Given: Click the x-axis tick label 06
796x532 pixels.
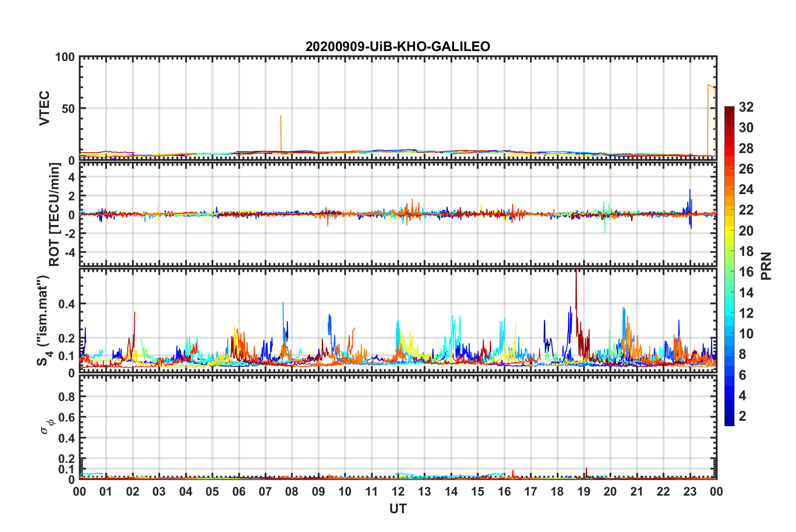Looking at the screenshot, I should coord(239,491).
